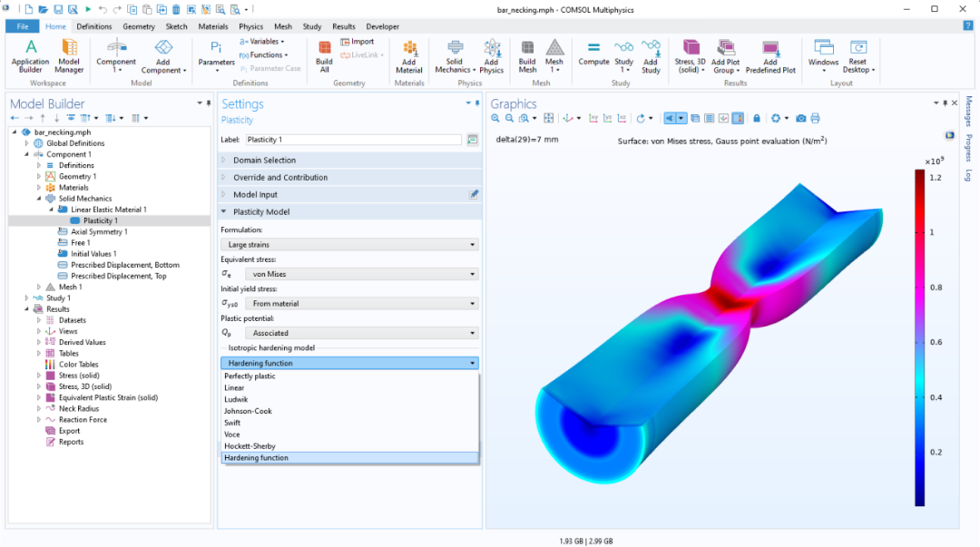Image resolution: width=980 pixels, height=547 pixels.
Task: Click the Add Component ribbon button
Action: 163,56
